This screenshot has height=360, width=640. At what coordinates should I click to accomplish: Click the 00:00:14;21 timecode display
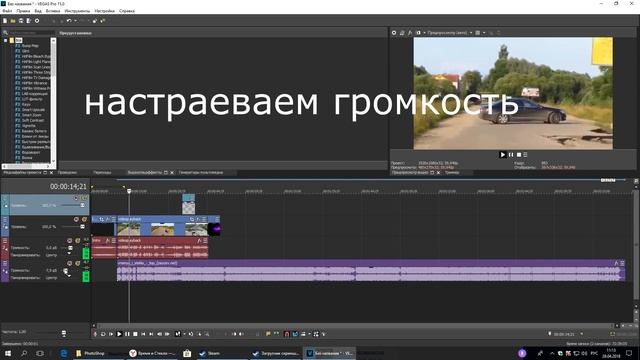(x=68, y=187)
